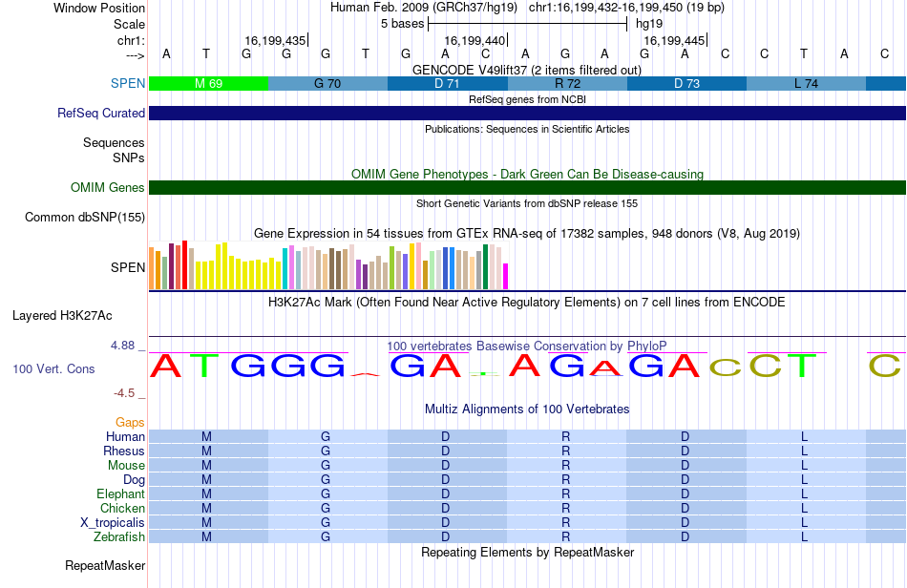This screenshot has height=588, width=907.
Task: Click the Human alignment row label
Action: pos(125,436)
